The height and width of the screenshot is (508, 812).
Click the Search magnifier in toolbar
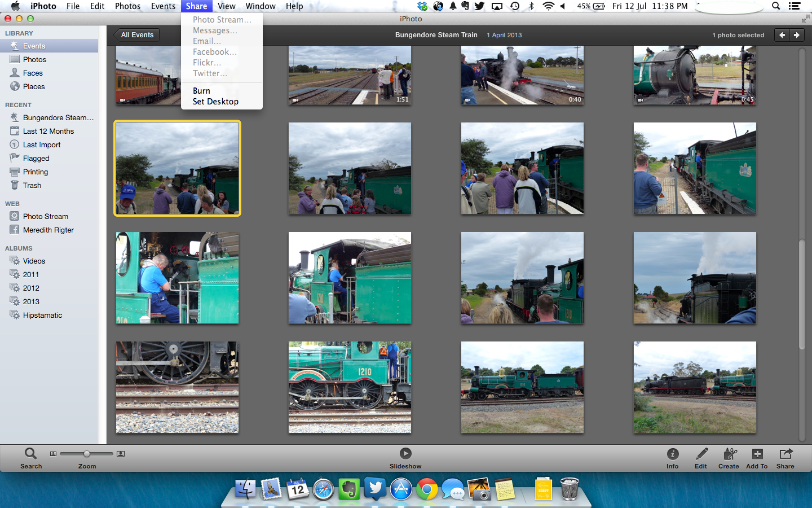click(x=30, y=453)
